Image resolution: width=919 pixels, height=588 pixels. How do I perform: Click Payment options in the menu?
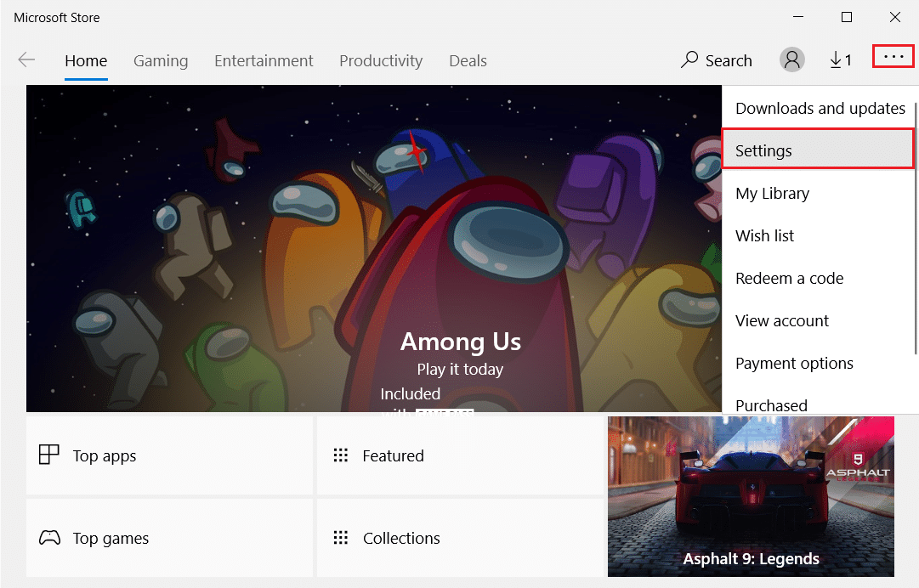(x=794, y=363)
